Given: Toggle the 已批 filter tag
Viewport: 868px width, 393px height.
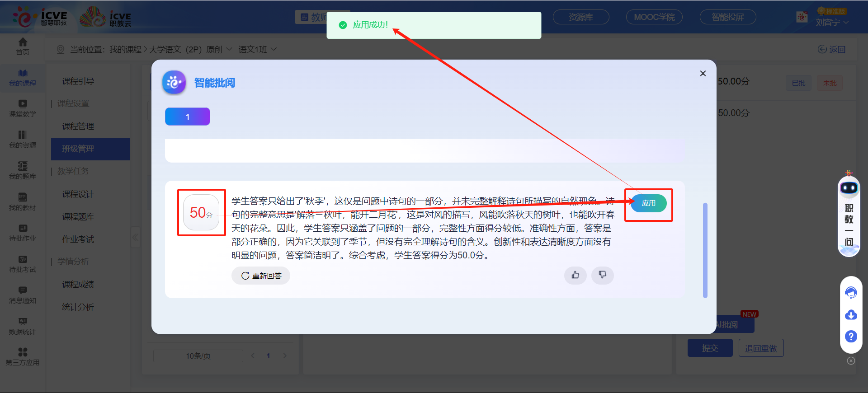Looking at the screenshot, I should [798, 83].
